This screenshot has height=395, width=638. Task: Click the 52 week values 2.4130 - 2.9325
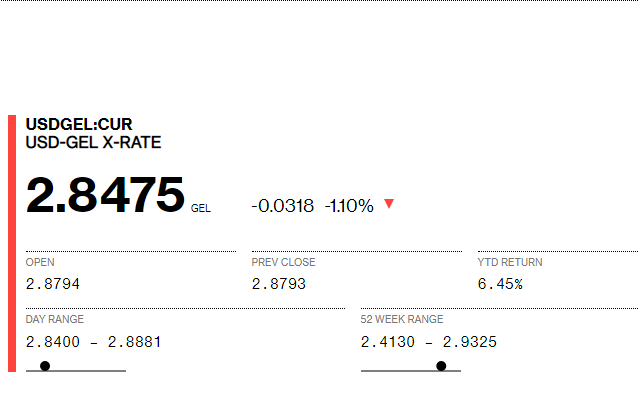[428, 342]
